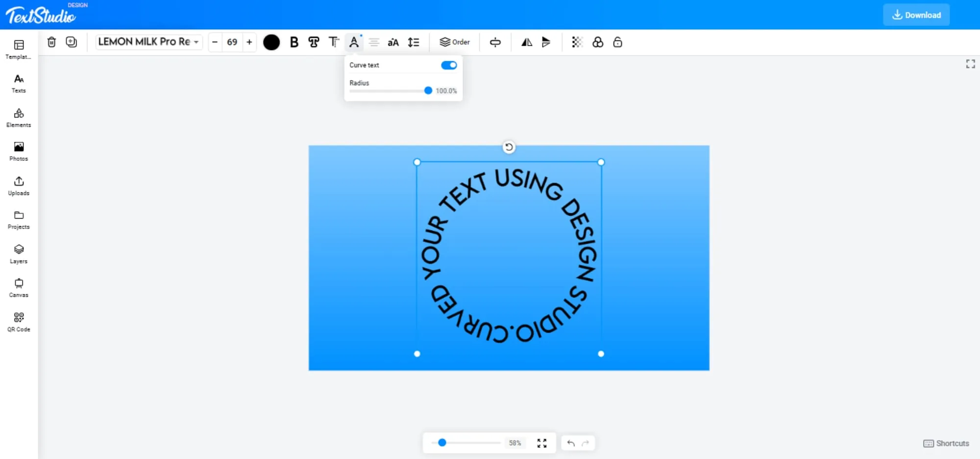The image size is (980, 459).
Task: Open the keyboard Shortcuts panel
Action: (x=946, y=443)
